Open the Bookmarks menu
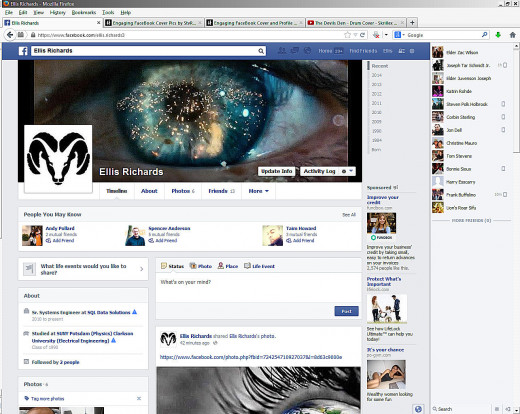520x414 pixels. click(84, 12)
